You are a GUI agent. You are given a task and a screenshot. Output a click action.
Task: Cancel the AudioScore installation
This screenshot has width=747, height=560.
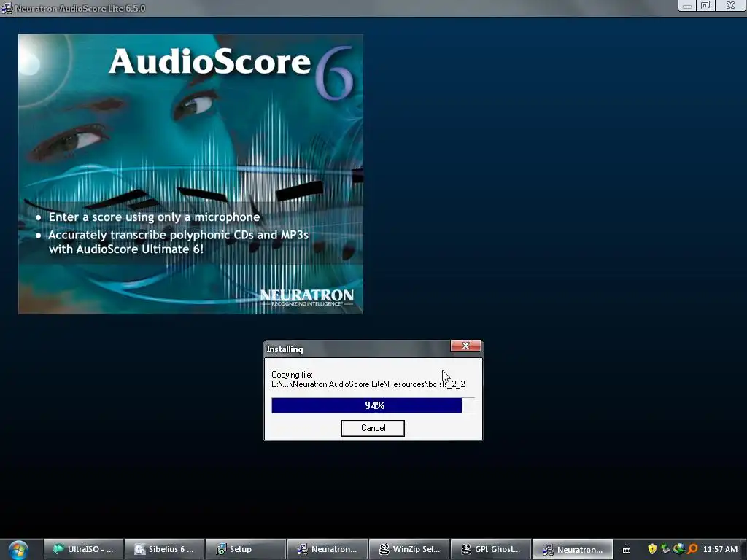pyautogui.click(x=373, y=427)
